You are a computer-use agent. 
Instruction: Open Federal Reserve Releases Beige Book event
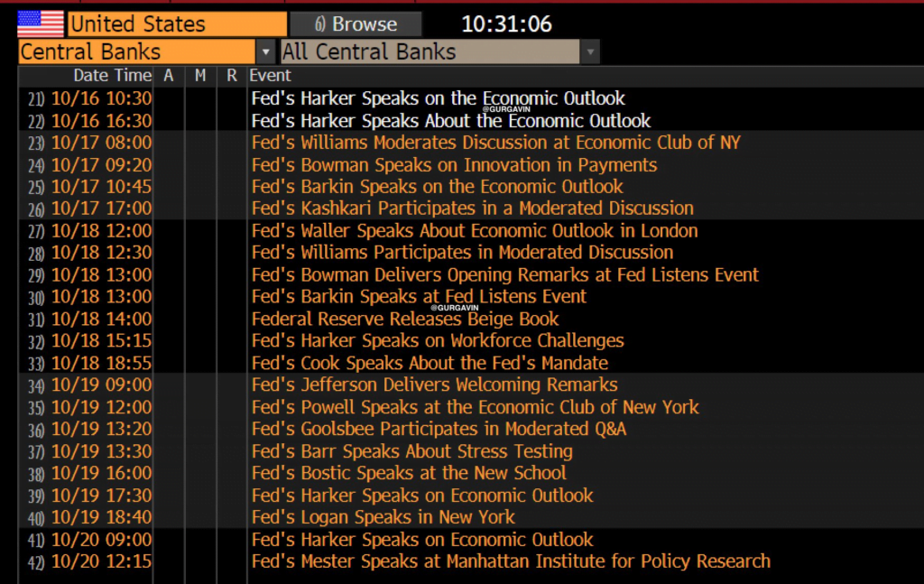pos(405,319)
